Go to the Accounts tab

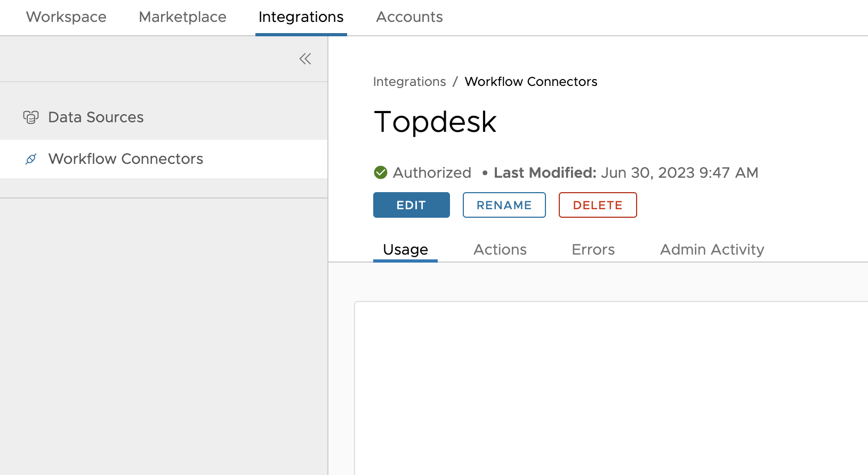[409, 17]
